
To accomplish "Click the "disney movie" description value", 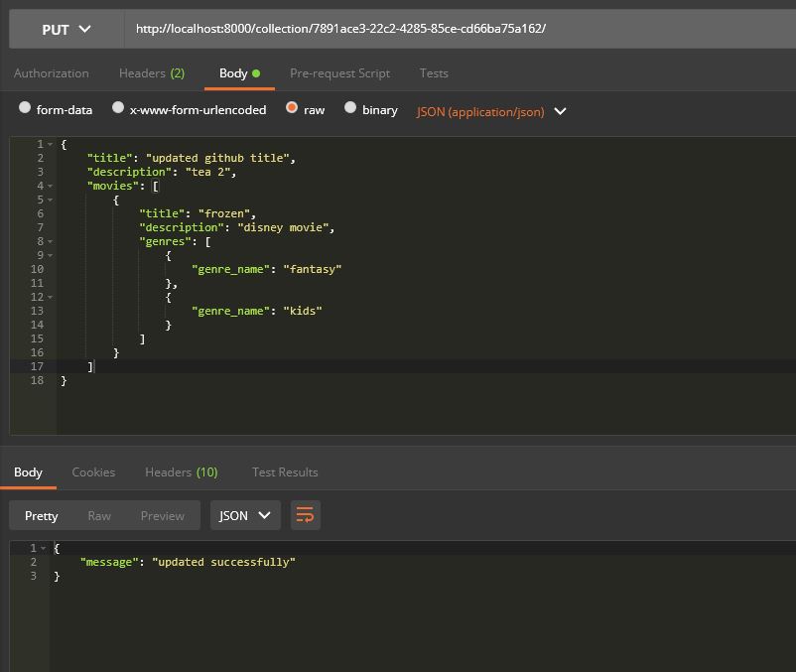I will pyautogui.click(x=283, y=227).
